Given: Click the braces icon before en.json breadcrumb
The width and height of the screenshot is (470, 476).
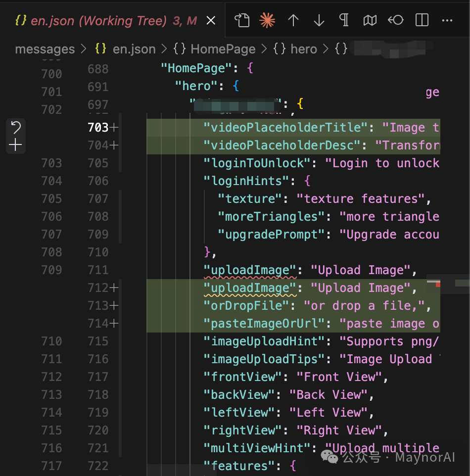Looking at the screenshot, I should pyautogui.click(x=101, y=48).
